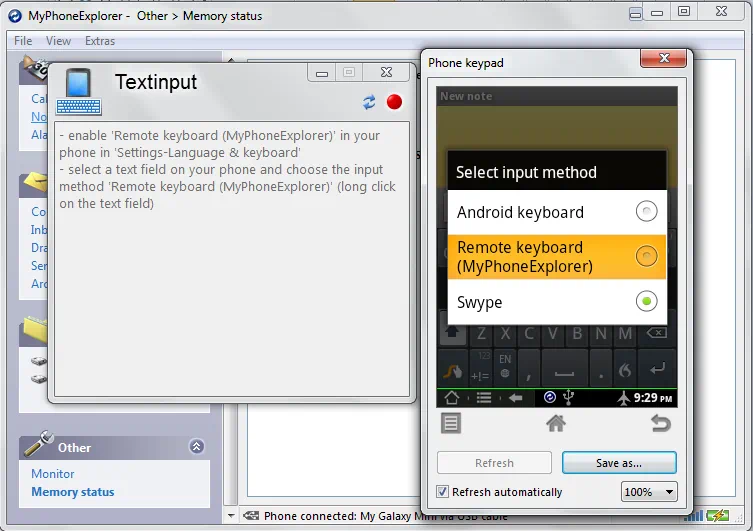Click the New note title on the phone
Image resolution: width=753 pixels, height=531 pixels.
pyautogui.click(x=466, y=96)
